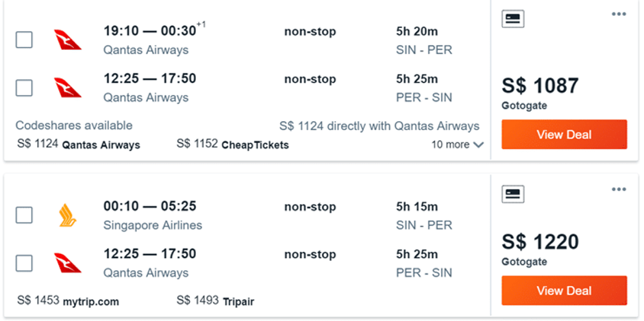Tick the checkbox for 19:10 — 00:30 Qantas flight

point(24,40)
